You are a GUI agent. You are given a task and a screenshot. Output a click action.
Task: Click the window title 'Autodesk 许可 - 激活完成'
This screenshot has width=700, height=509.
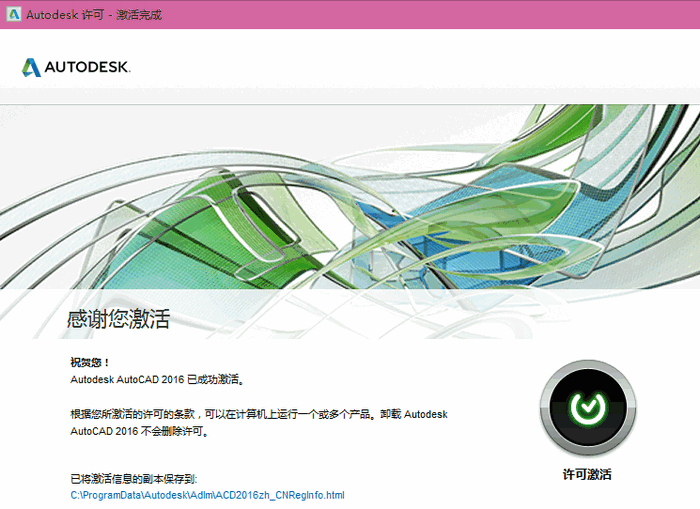94,14
